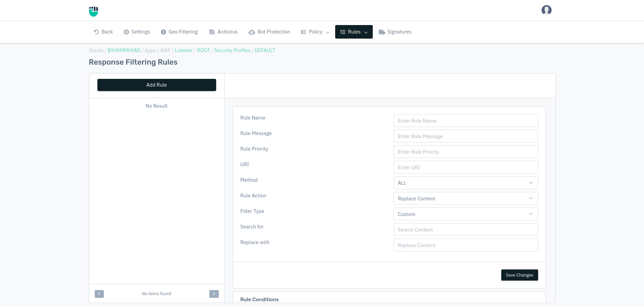This screenshot has width=644, height=307.
Task: Open Geo Filtering via globe icon
Action: point(163,32)
